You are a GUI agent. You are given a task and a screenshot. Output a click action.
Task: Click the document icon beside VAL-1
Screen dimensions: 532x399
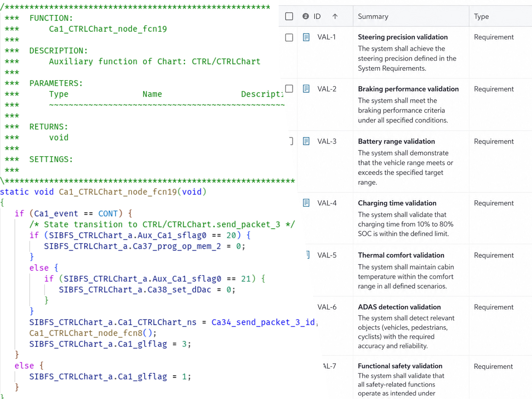tap(306, 37)
